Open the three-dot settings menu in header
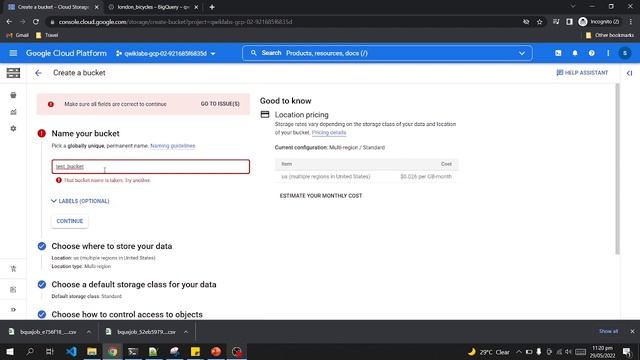 click(608, 53)
